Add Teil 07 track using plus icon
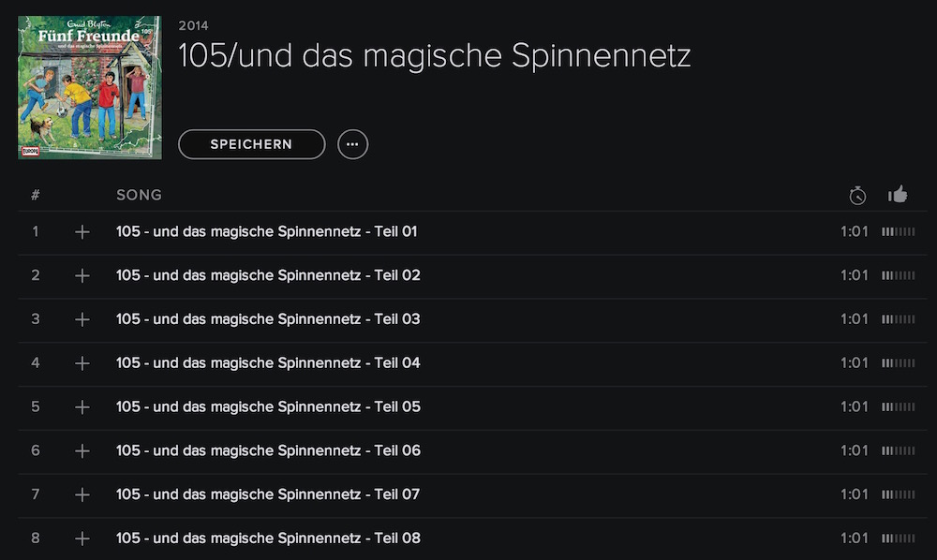This screenshot has width=937, height=560. (x=82, y=494)
